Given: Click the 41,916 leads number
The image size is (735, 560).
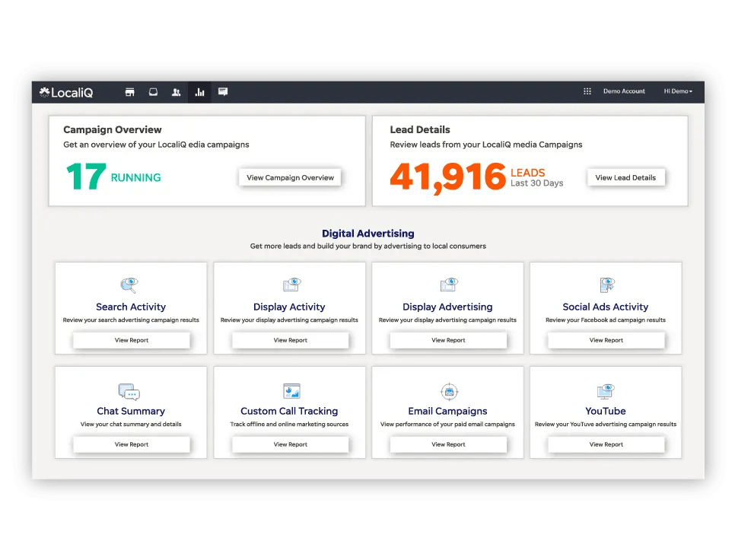Looking at the screenshot, I should [447, 177].
